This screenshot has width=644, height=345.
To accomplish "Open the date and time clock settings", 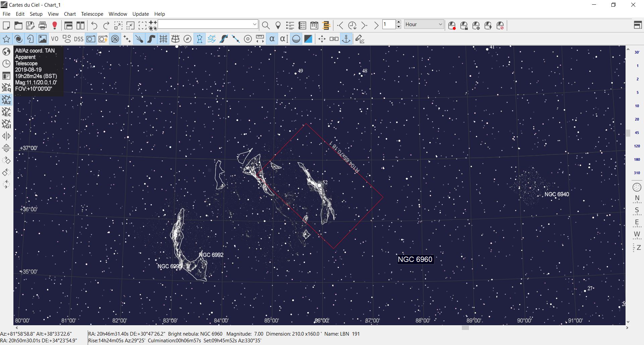I will click(6, 64).
